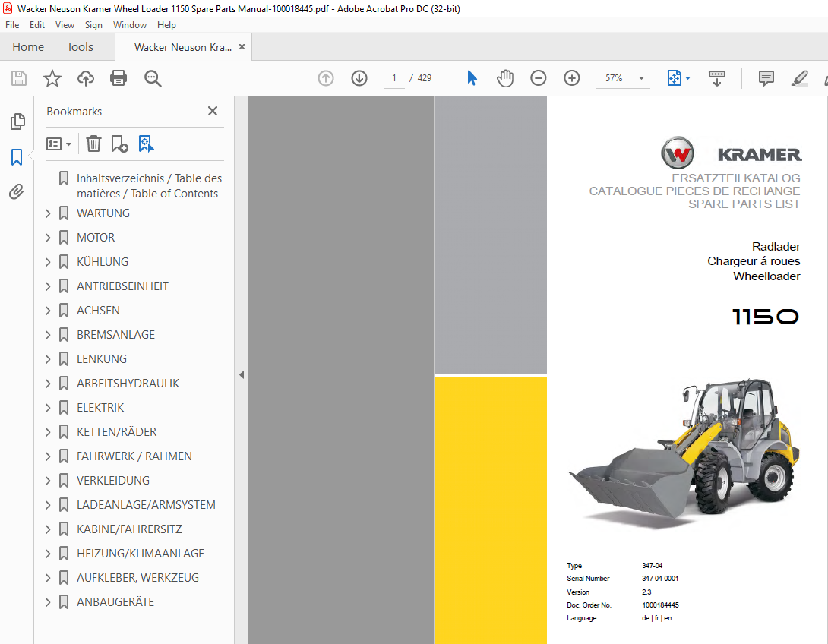The width and height of the screenshot is (828, 644).
Task: Click the page number field
Action: pyautogui.click(x=394, y=78)
